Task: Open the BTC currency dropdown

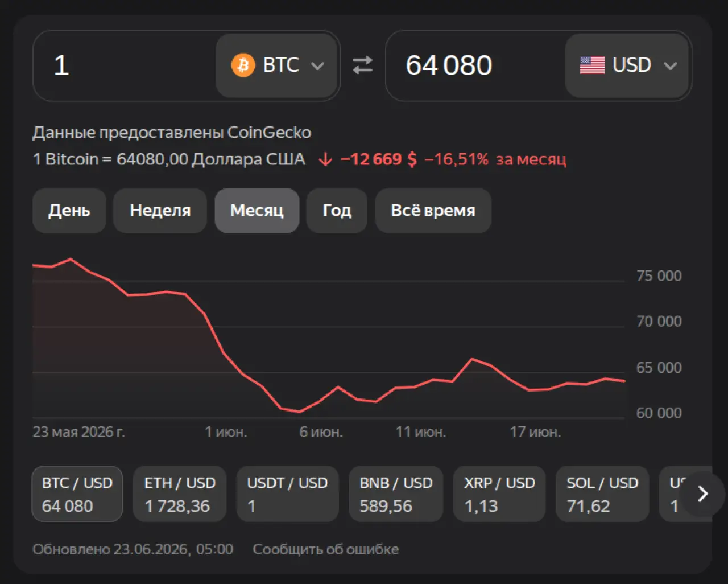Action: [x=277, y=65]
